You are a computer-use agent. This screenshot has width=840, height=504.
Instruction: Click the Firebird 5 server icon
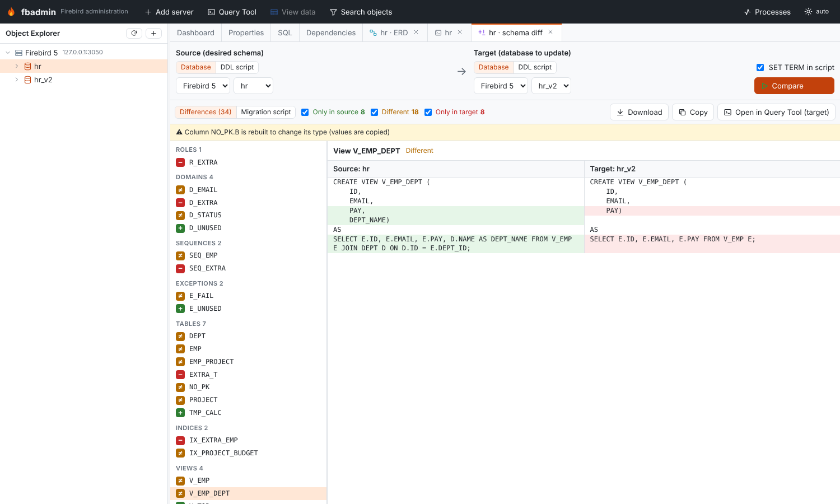click(x=18, y=53)
